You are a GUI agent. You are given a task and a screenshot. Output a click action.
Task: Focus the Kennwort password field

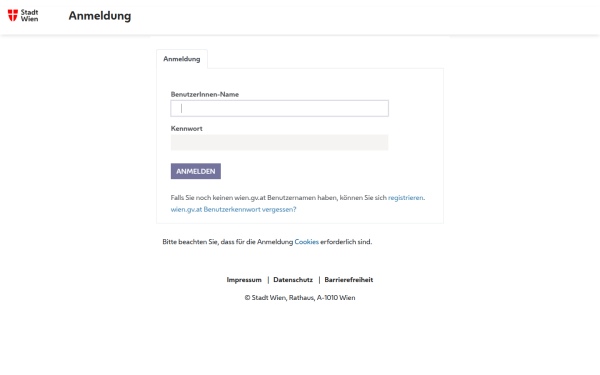tap(279, 142)
